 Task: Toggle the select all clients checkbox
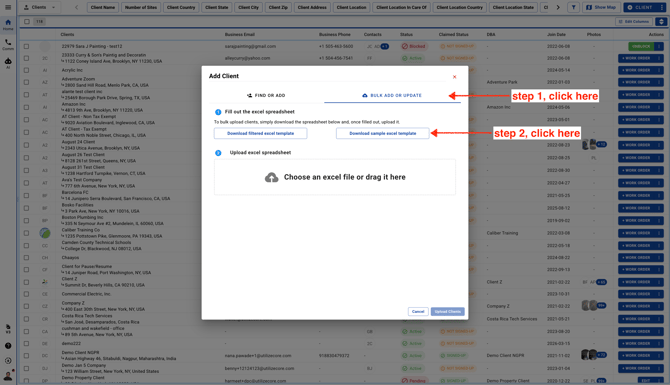point(26,21)
